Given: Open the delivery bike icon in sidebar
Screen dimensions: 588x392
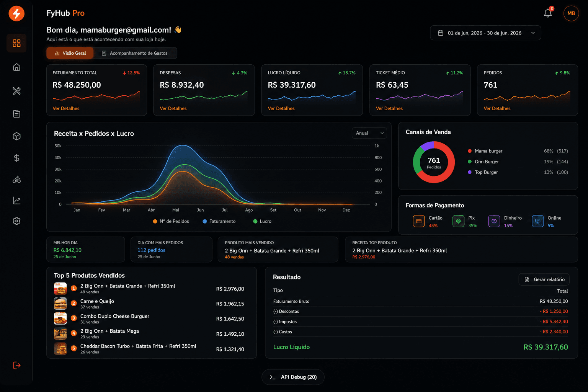Looking at the screenshot, I should tap(16, 180).
